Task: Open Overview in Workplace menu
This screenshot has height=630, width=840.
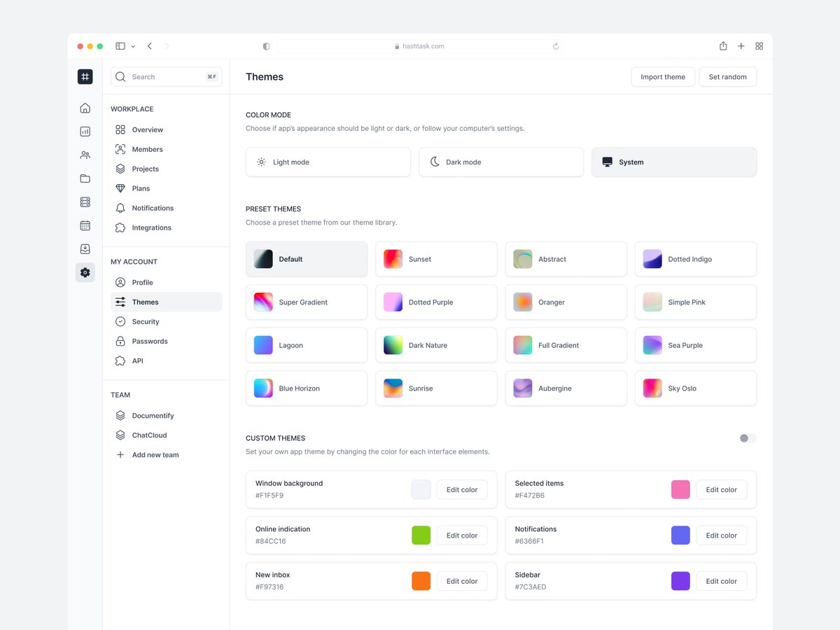Action: [x=167, y=129]
